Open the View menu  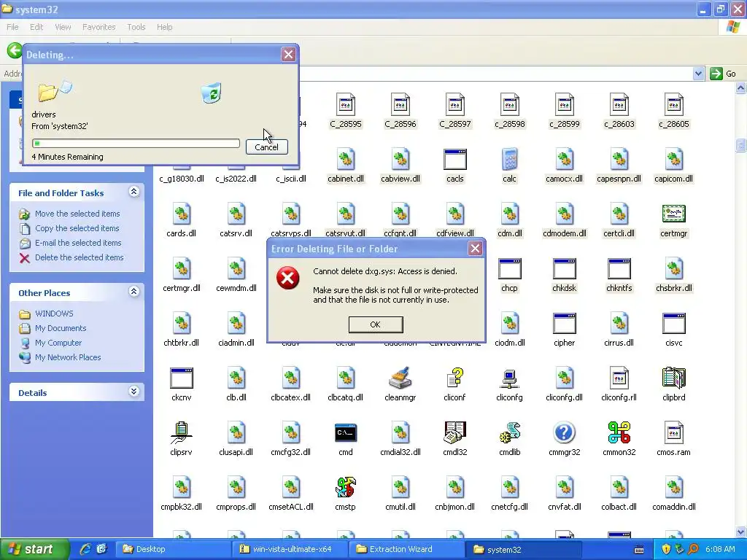63,27
